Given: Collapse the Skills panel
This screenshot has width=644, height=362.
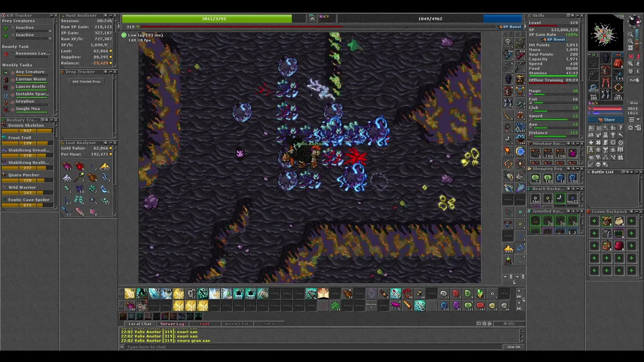Looking at the screenshot, I should [577, 16].
